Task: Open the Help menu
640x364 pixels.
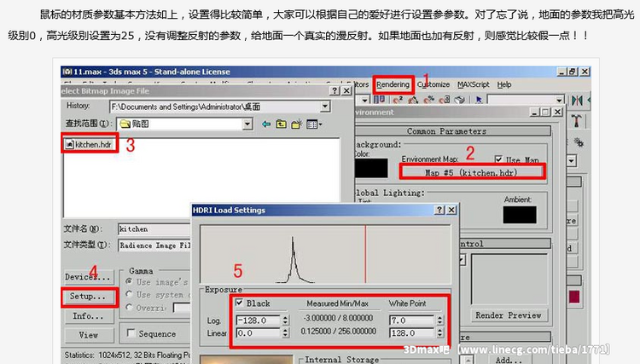Action: tap(504, 84)
